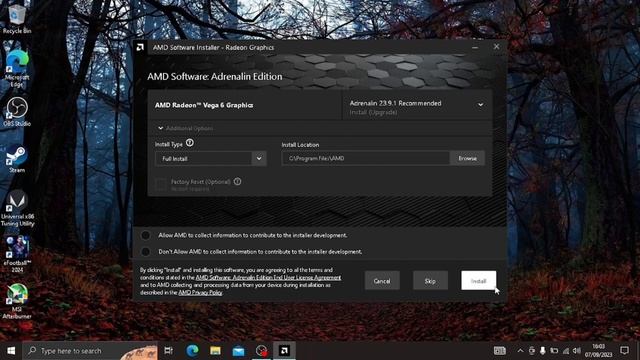Click the AMD Radeon Vega 6 Graphics label
Viewport: 640px width, 360px height.
(204, 105)
